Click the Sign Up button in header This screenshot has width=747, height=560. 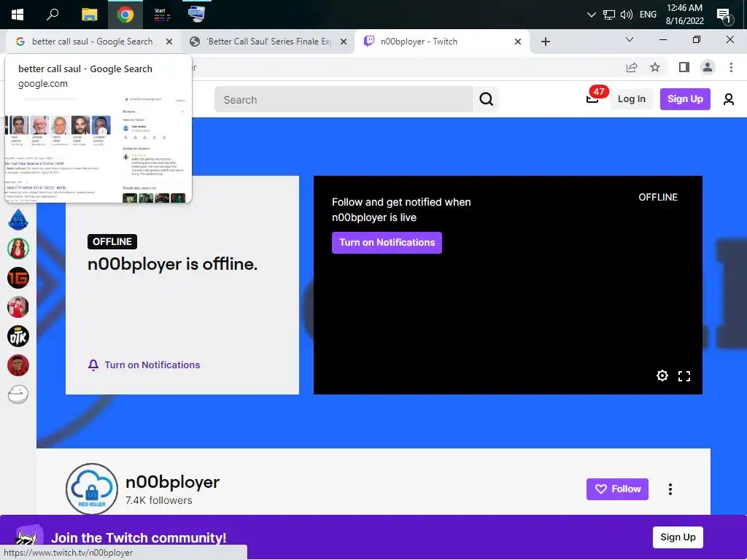[685, 99]
